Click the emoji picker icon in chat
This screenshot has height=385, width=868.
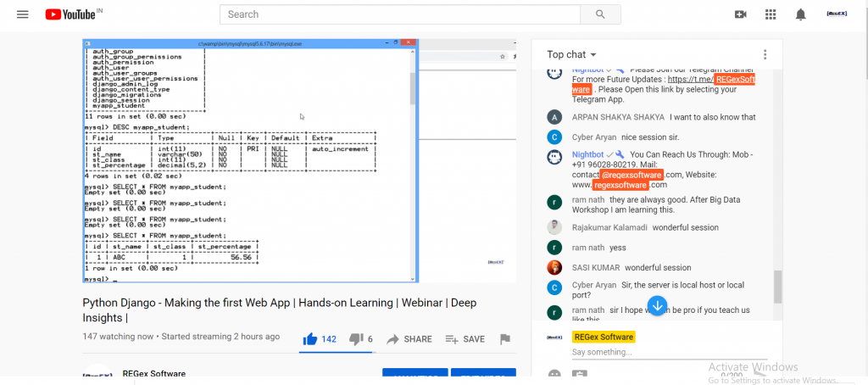[554, 375]
